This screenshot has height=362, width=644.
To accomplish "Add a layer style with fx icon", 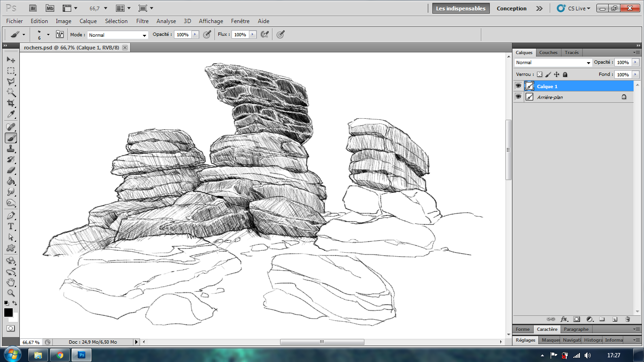I will click(x=564, y=319).
